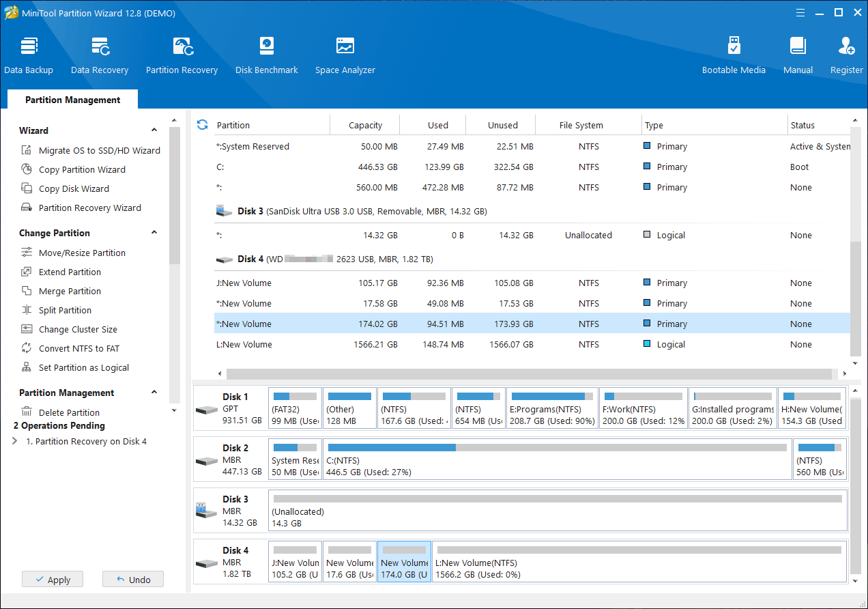Collapse the Partition Management sidebar section
Viewport: 868px width, 609px height.
pyautogui.click(x=154, y=393)
